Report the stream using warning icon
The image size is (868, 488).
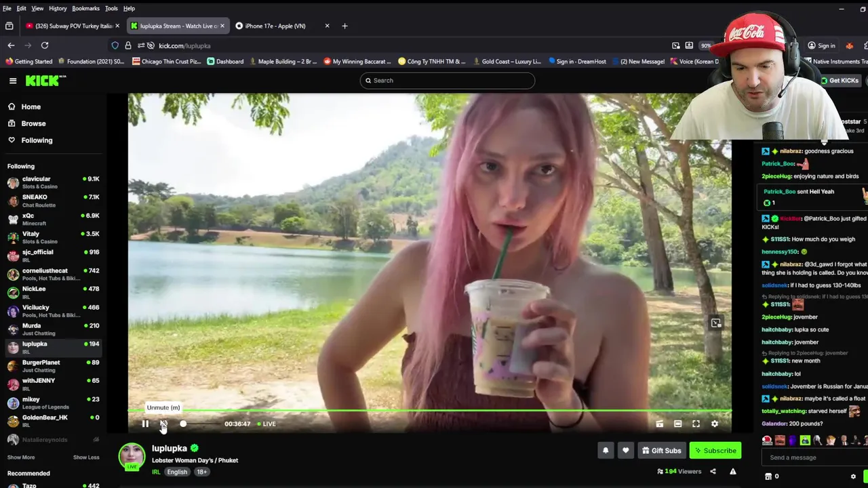click(x=732, y=471)
